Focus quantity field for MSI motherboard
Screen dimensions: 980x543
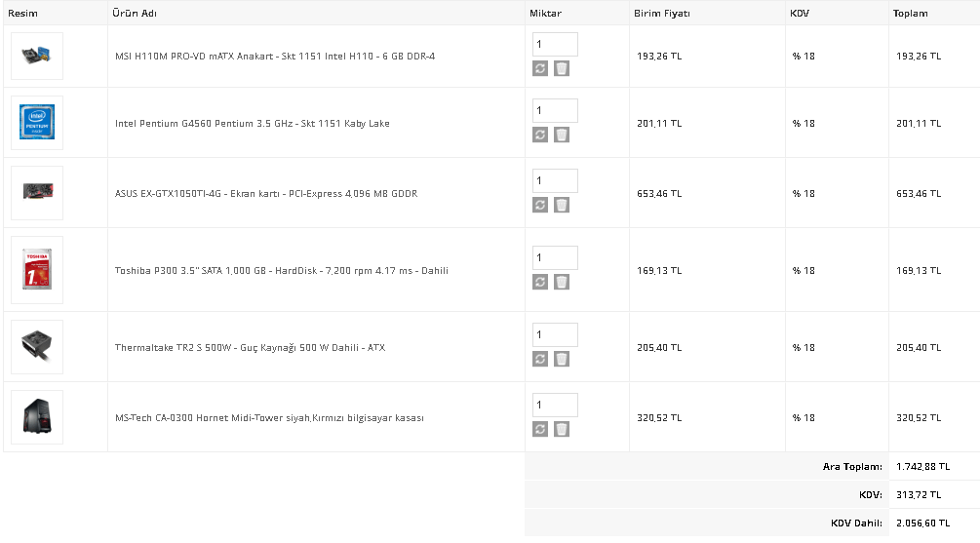click(555, 45)
